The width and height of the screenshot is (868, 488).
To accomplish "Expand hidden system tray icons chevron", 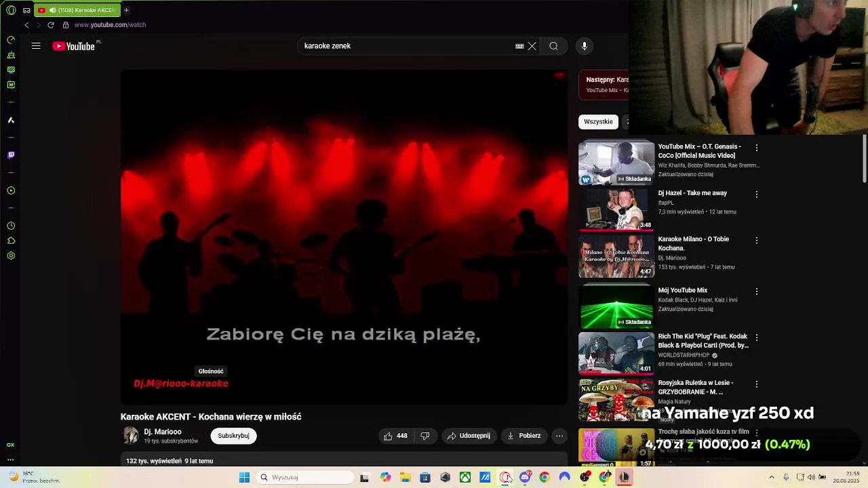I will 771,477.
